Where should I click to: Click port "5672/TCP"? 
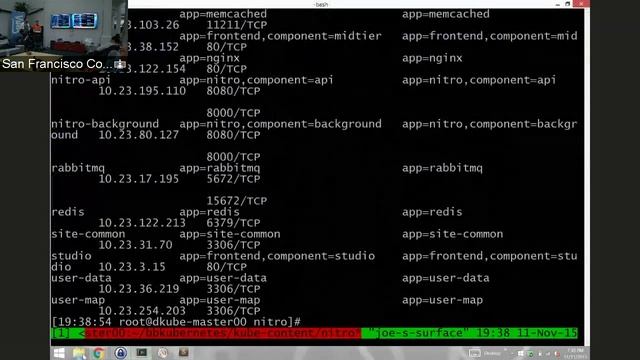click(233, 179)
